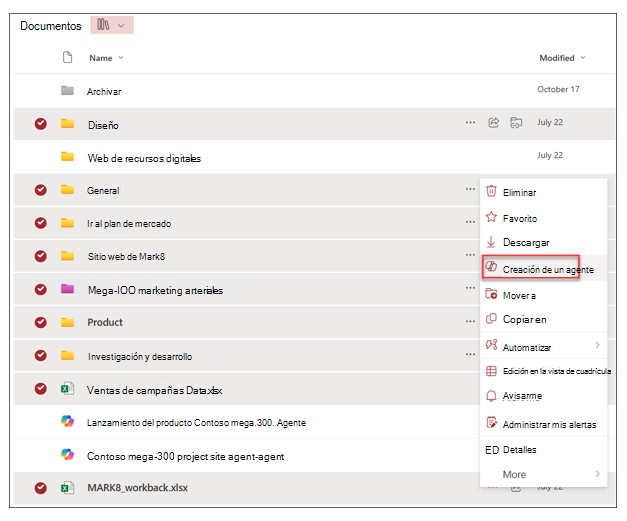Screen dimensions: 627x521
Task: Deselect the Product folder checkmark
Action: coord(40,322)
